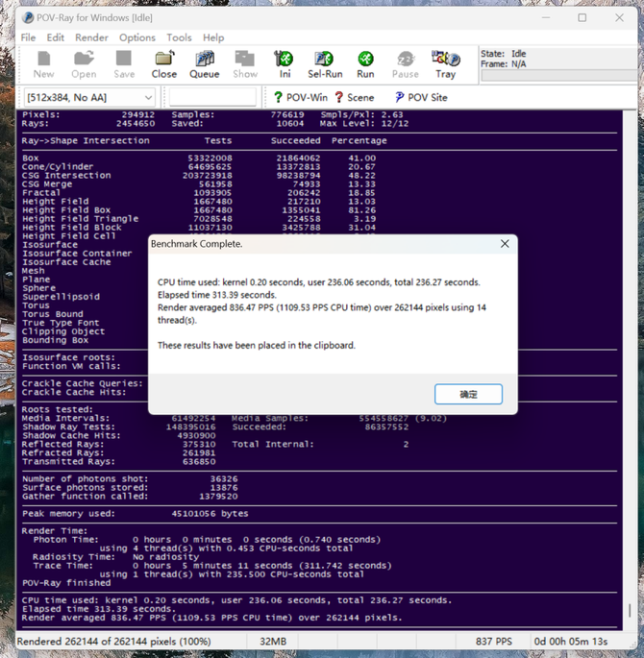Click the Sel-Run toolbar icon
Image resolution: width=644 pixels, height=658 pixels.
pos(325,64)
